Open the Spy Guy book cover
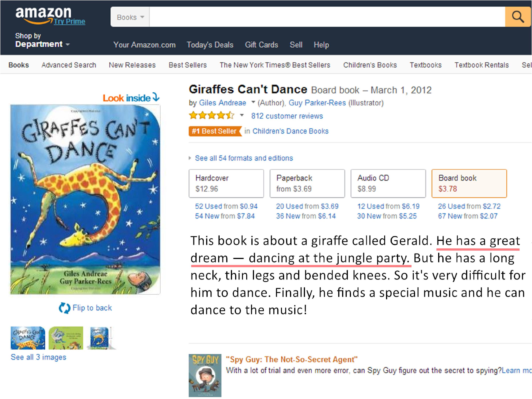The image size is (532, 399). click(x=205, y=375)
